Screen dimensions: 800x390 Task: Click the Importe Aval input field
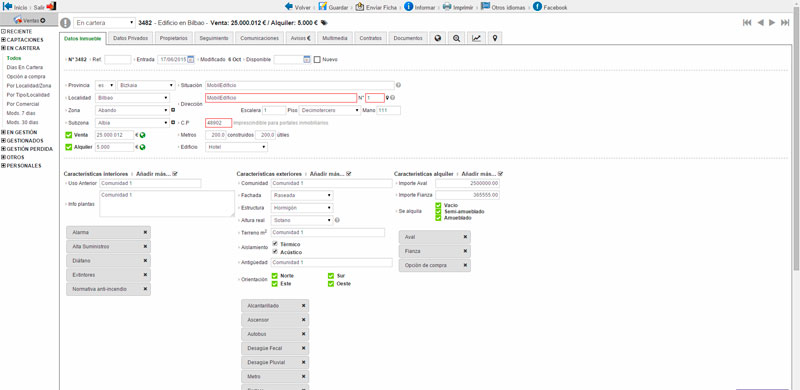click(467, 183)
